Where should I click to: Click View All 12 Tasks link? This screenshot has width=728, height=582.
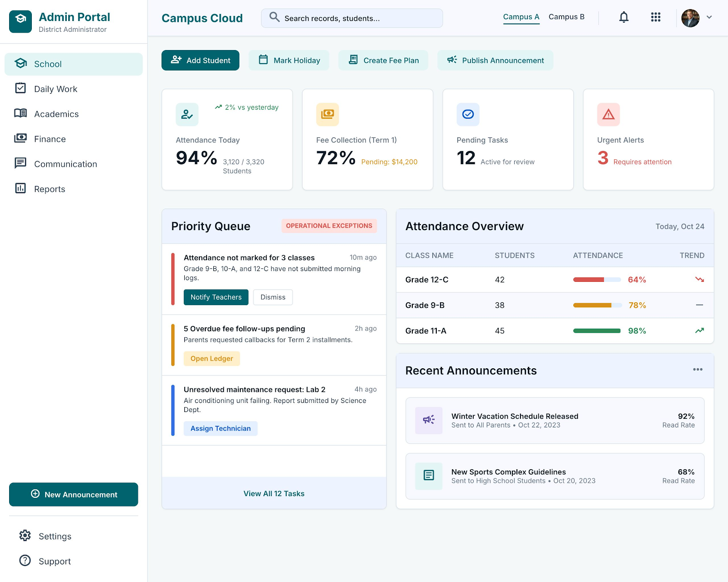274,494
